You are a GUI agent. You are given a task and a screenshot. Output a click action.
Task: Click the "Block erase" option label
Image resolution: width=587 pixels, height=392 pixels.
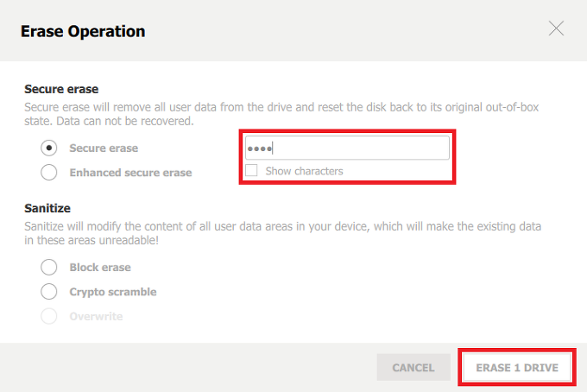click(100, 268)
